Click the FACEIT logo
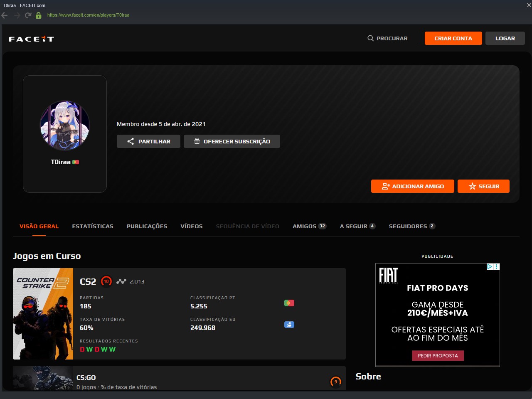532x399 pixels. click(x=32, y=39)
